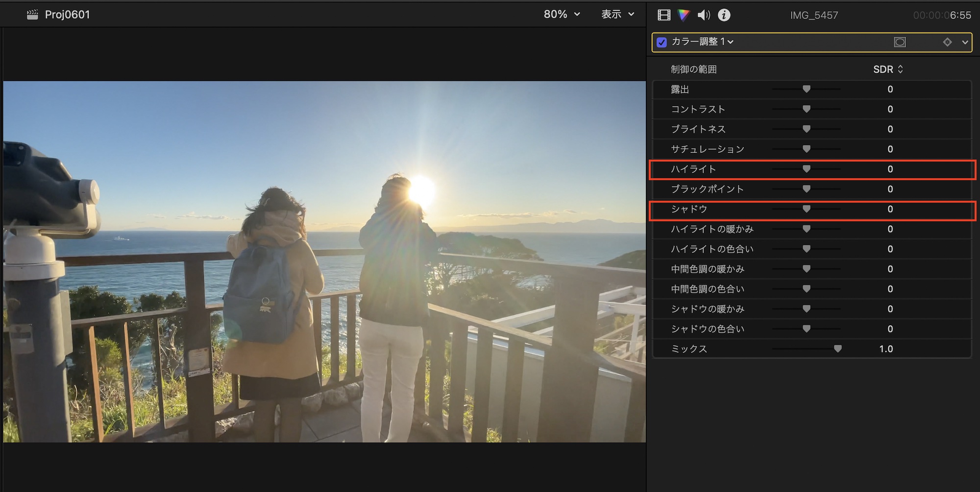Viewport: 980px width, 492px height.
Task: Click the 露出 slider handle
Action: pyautogui.click(x=806, y=89)
